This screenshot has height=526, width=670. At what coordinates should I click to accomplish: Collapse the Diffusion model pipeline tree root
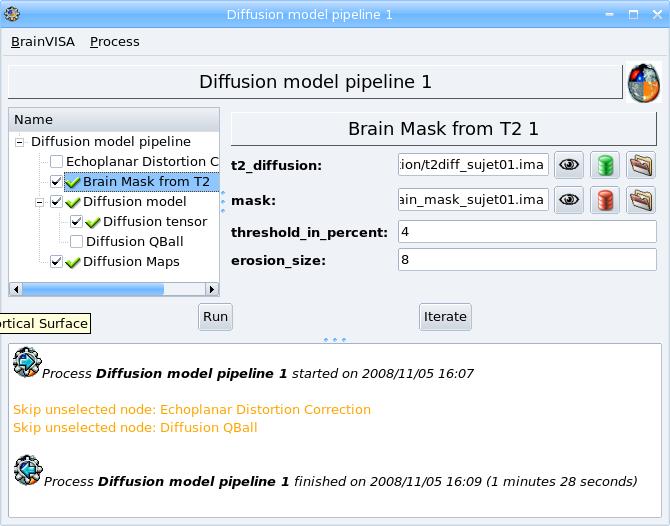(x=19, y=142)
